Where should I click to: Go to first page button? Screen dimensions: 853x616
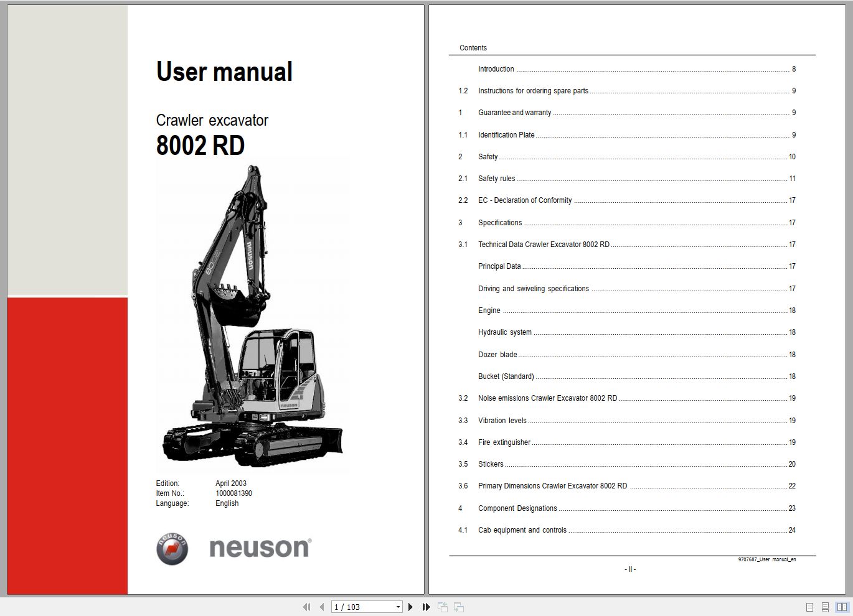pos(306,607)
